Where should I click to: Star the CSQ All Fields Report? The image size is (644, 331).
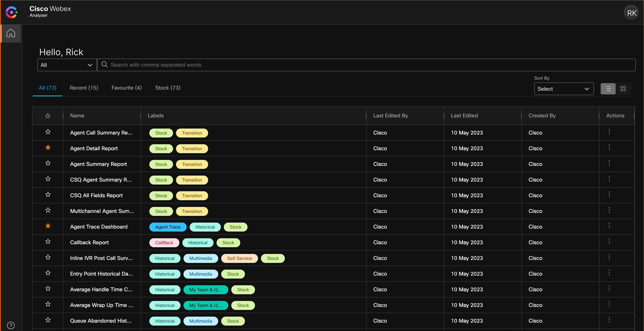click(x=48, y=194)
